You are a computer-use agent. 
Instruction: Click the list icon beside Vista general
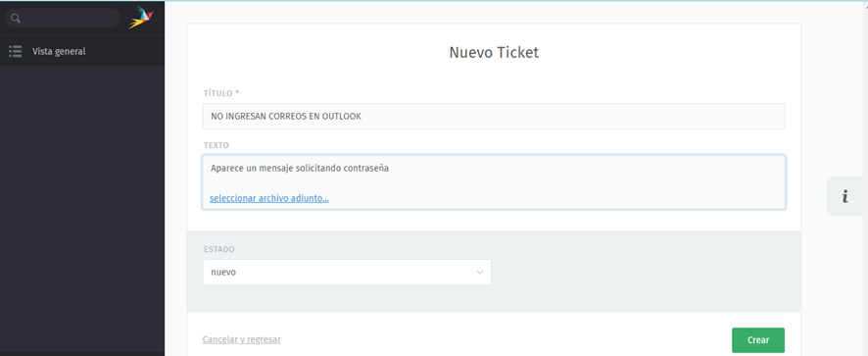(x=16, y=52)
